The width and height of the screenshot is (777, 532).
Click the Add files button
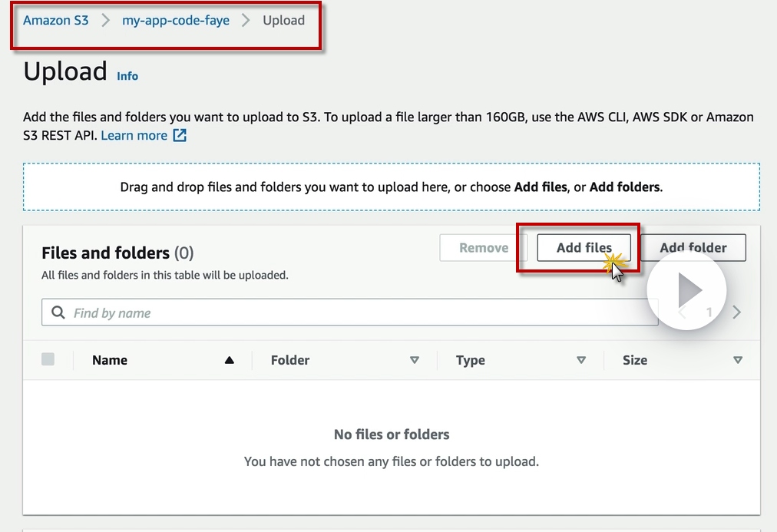click(584, 248)
